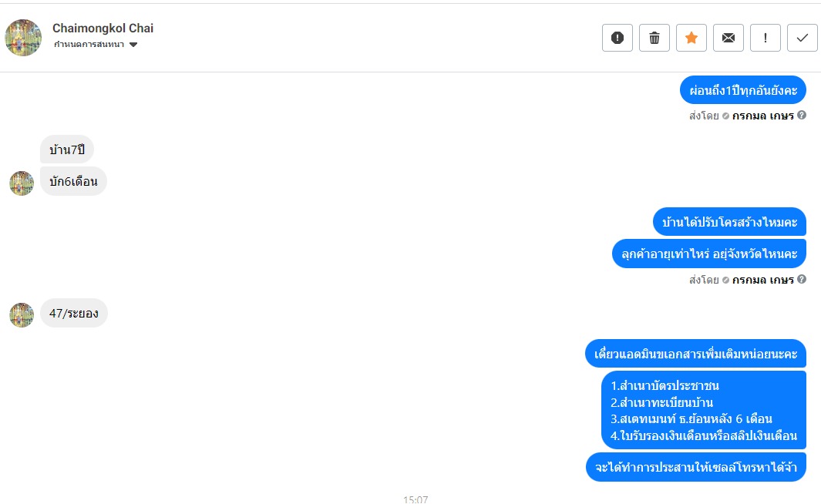Select the document list message starting 1.สำเนาบัตรประชาชน
This screenshot has height=504, width=821.
click(704, 410)
